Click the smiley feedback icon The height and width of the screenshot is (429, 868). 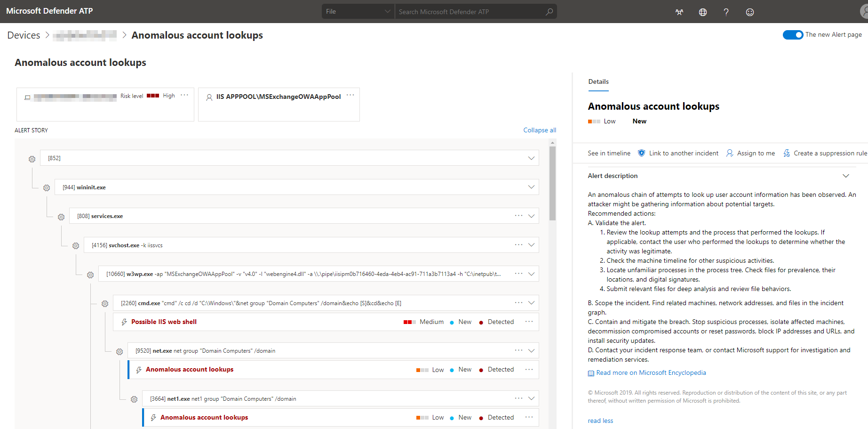(x=749, y=12)
